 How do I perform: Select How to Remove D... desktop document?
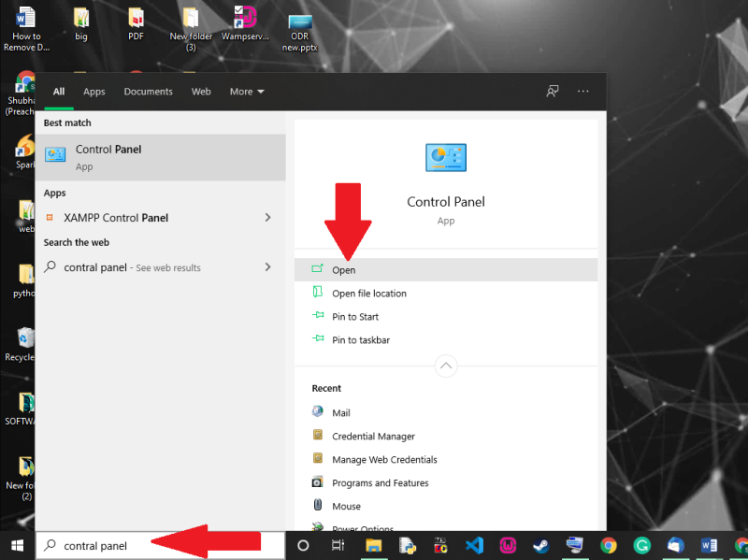(26, 29)
